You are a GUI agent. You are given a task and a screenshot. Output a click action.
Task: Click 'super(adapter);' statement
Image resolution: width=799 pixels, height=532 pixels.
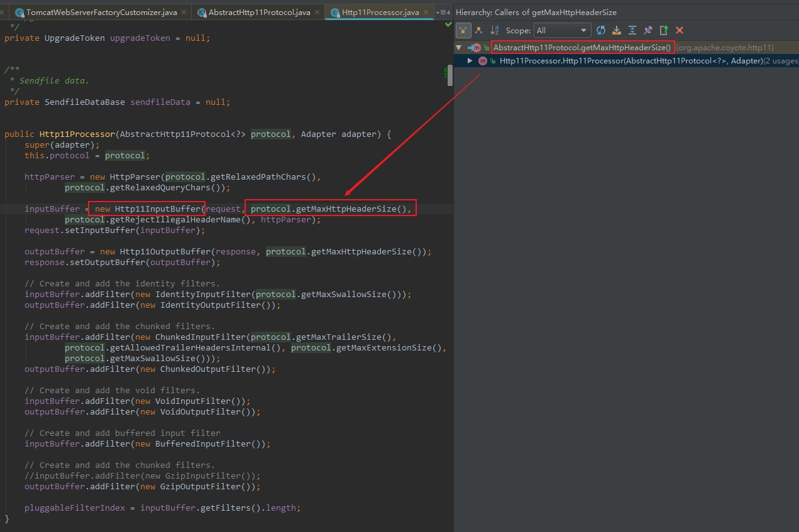point(62,144)
